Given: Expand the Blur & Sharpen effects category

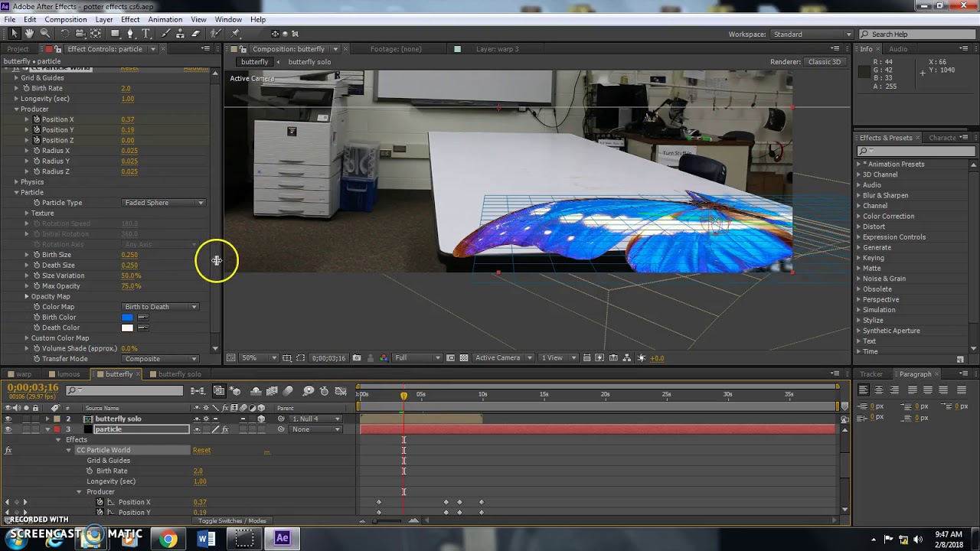Looking at the screenshot, I should tap(859, 195).
